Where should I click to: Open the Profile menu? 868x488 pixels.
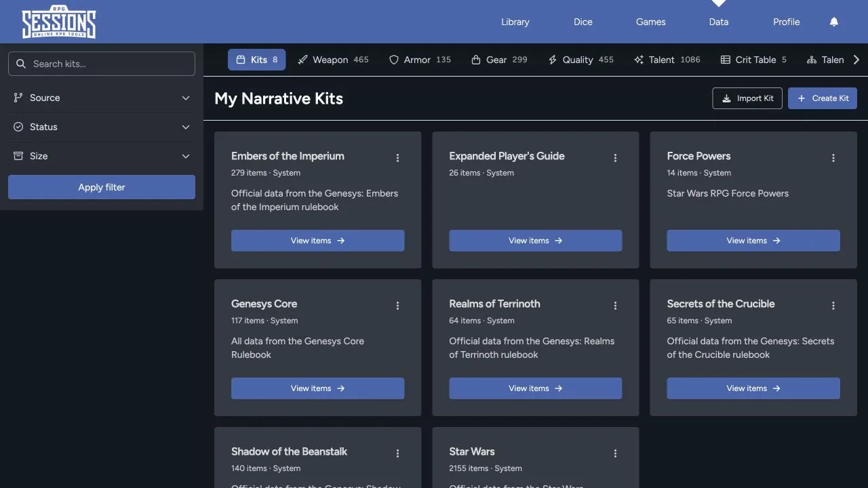point(787,22)
